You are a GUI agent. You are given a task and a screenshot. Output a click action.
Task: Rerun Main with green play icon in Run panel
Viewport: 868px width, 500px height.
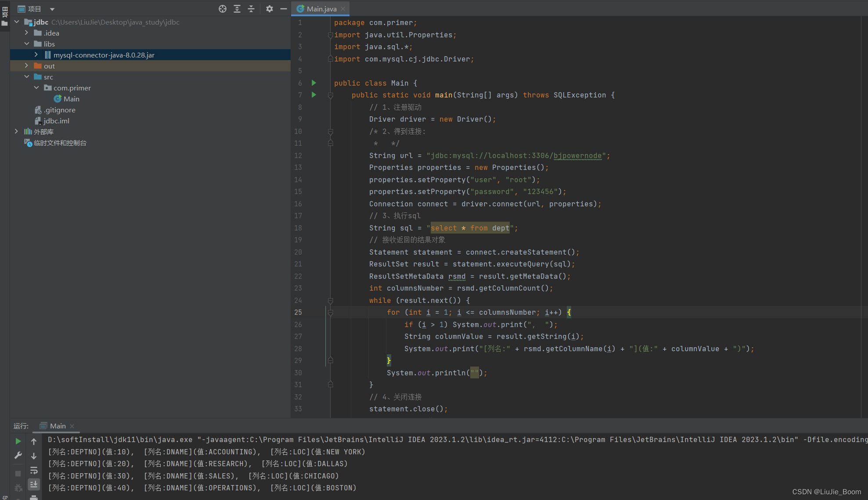tap(18, 441)
